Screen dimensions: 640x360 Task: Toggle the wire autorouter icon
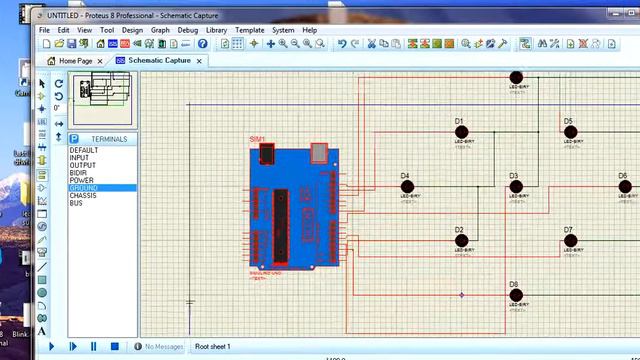pos(525,44)
